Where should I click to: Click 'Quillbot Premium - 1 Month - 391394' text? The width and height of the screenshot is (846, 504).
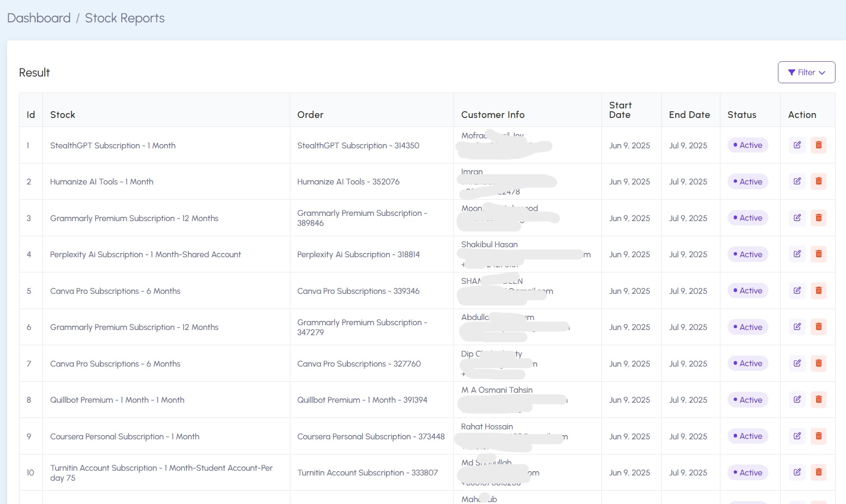pos(362,400)
